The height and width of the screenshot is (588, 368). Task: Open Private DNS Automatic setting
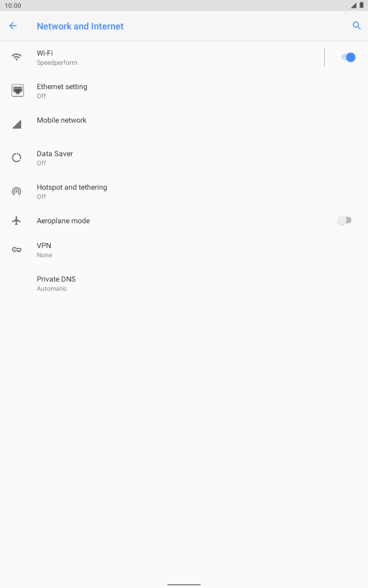184,283
